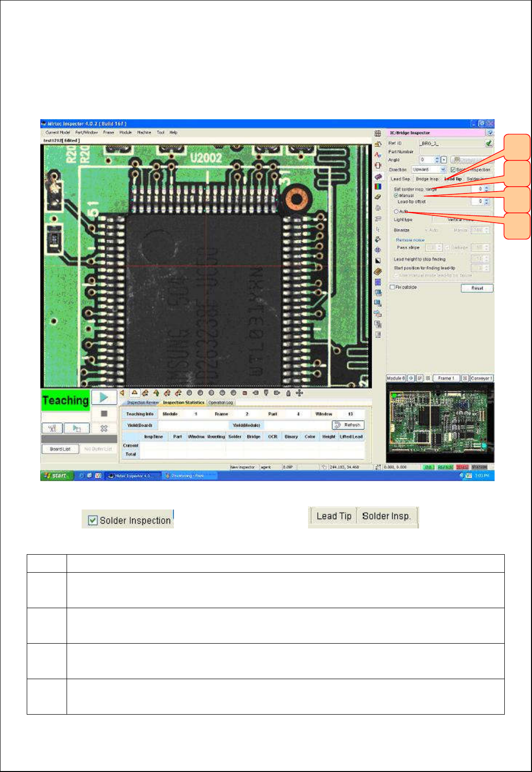Image resolution: width=532 pixels, height=772 pixels.
Task: Click the small arrow button beside Angle spinner
Action: click(444, 159)
